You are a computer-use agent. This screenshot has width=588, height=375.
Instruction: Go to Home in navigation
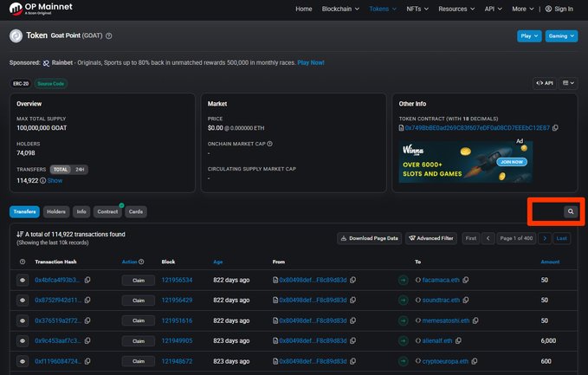click(303, 9)
